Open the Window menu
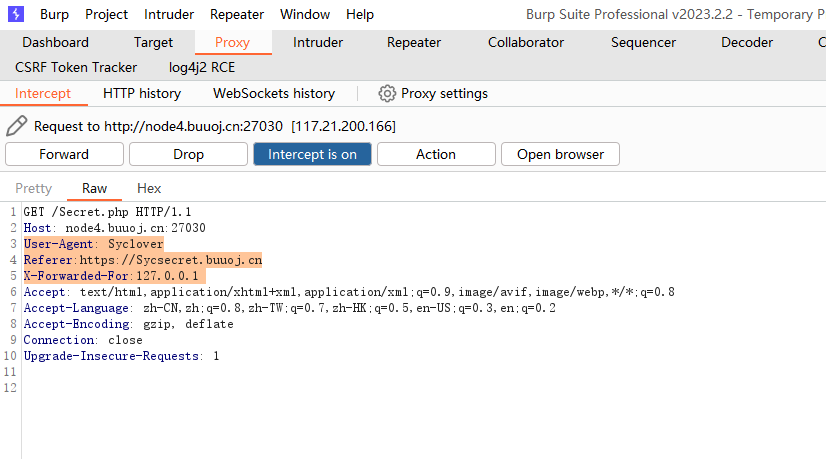The height and width of the screenshot is (459, 826). tap(304, 14)
